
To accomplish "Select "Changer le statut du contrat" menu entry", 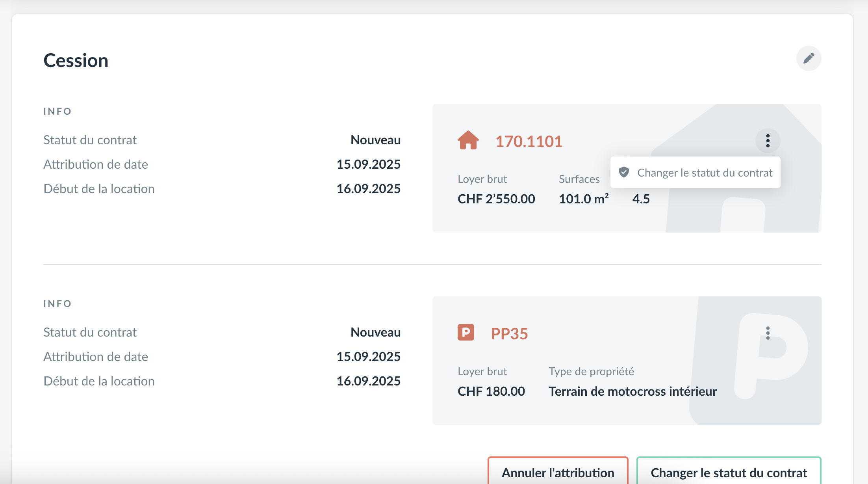I will pos(704,173).
